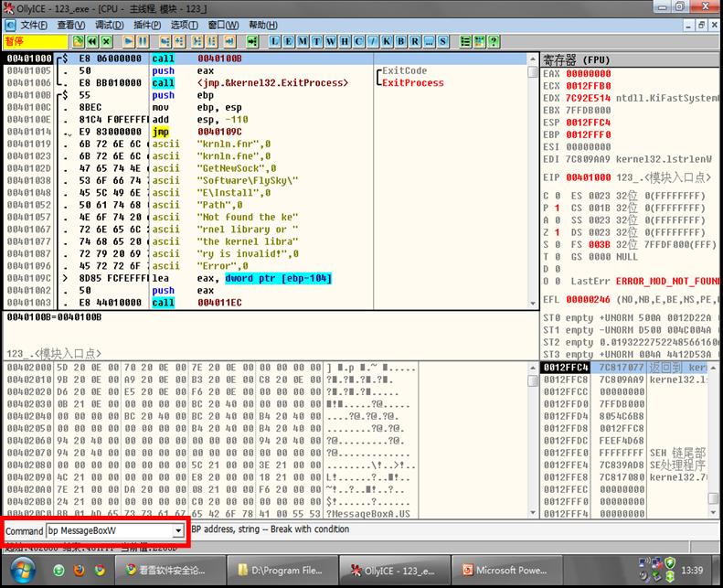Click the Restart program rewind icon
The width and height of the screenshot is (723, 588).
pyautogui.click(x=92, y=41)
